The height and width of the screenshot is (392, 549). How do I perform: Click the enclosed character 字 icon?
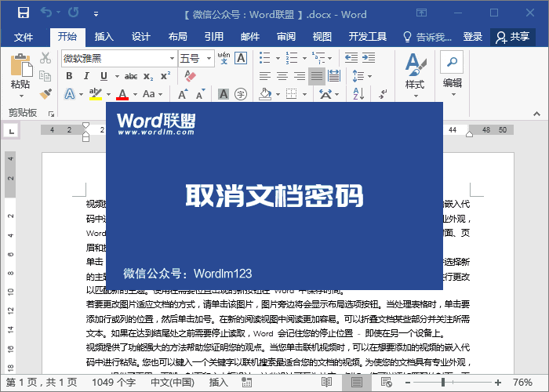[x=241, y=94]
